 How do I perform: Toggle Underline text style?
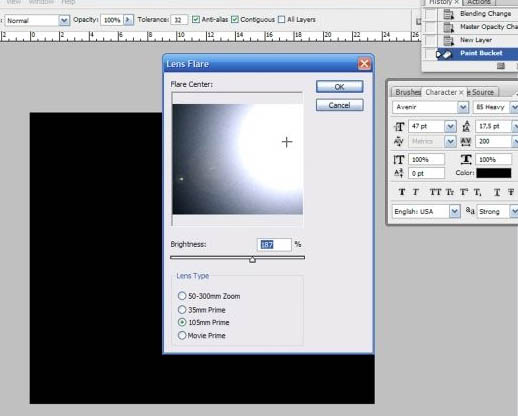[x=497, y=192]
